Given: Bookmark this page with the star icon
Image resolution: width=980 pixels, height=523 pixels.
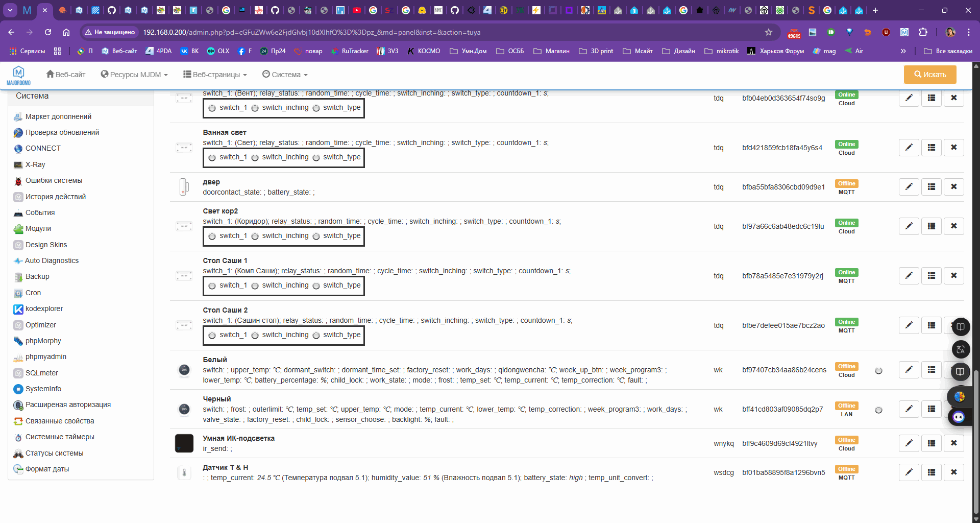Looking at the screenshot, I should [x=768, y=32].
